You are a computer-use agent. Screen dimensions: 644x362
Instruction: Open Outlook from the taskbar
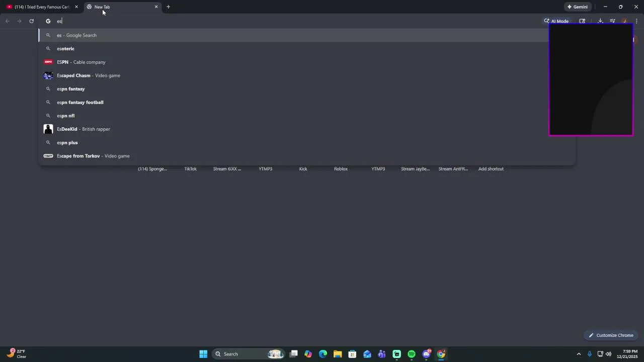click(367, 354)
